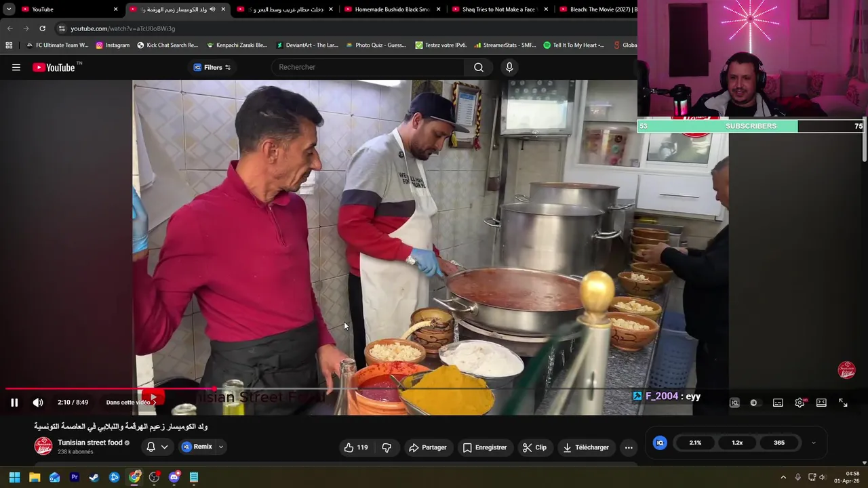Image resolution: width=868 pixels, height=488 pixels.
Task: Switch to the 'دخلت حطام غريب' tab
Action: pyautogui.click(x=285, y=9)
